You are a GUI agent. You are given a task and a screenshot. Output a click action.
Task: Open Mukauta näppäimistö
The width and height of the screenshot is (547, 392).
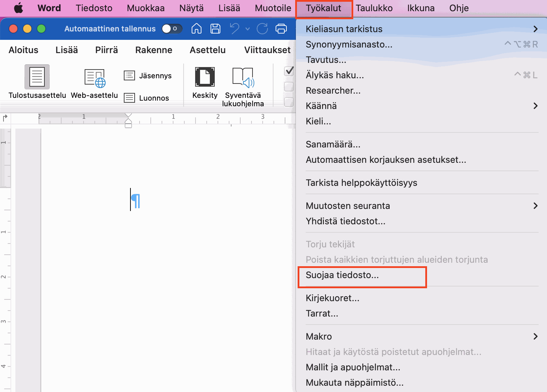click(x=421, y=383)
